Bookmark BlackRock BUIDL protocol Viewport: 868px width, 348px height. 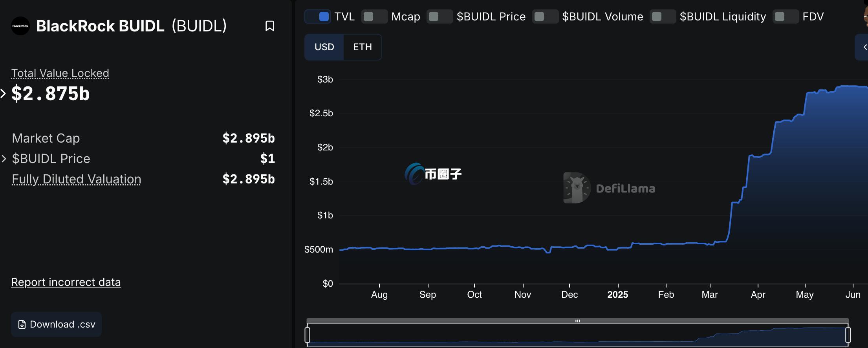[270, 26]
